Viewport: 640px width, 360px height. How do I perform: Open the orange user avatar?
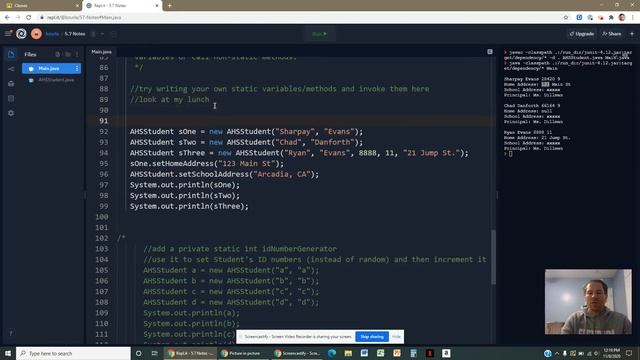pos(36,34)
